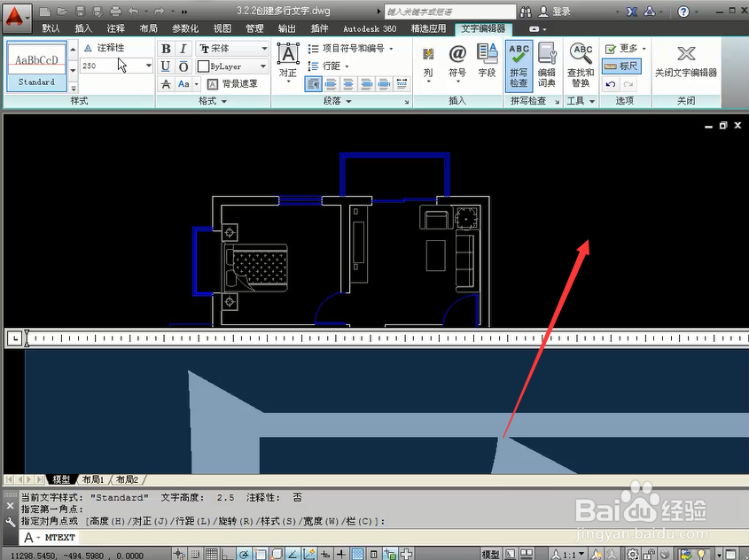Set paragraph alignment to center

[x=348, y=84]
